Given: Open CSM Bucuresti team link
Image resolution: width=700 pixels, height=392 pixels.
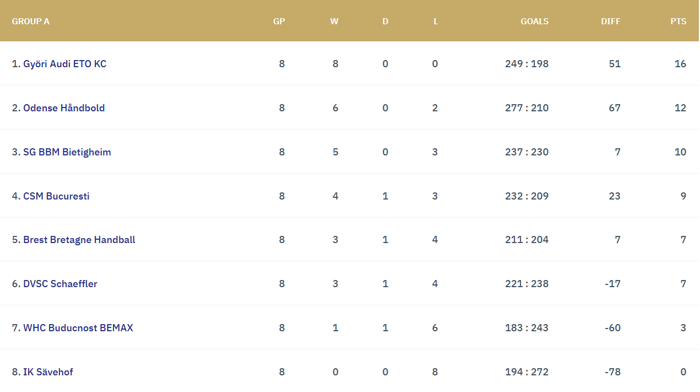Looking at the screenshot, I should tap(56, 196).
